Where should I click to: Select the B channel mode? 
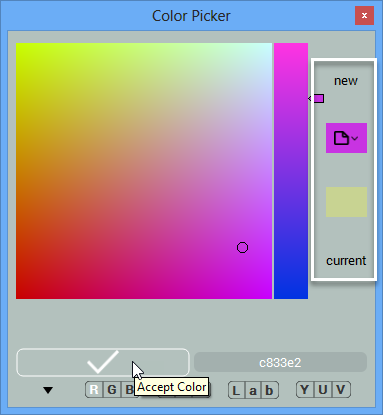tap(128, 390)
